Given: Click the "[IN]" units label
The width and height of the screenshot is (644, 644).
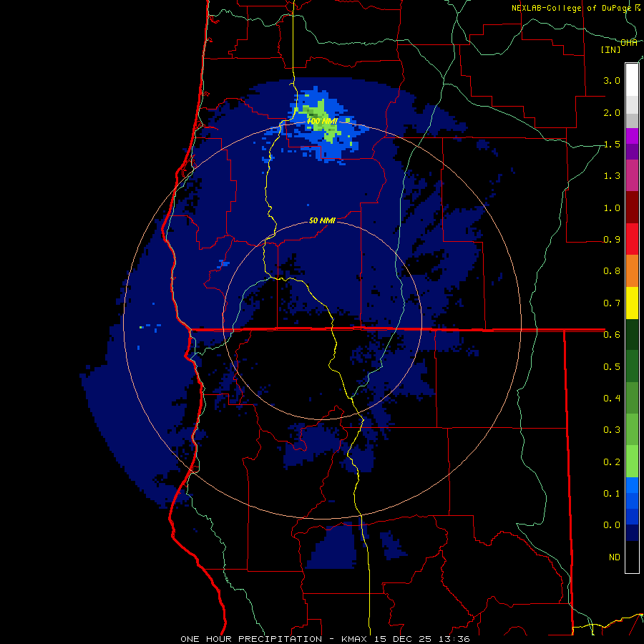Looking at the screenshot, I should point(611,49).
